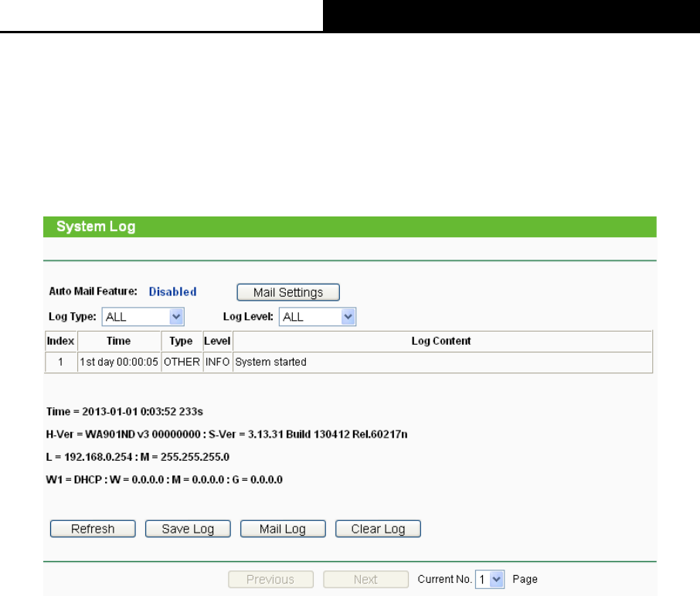Select the Index column header
This screenshot has height=596, width=700.
pos(61,341)
